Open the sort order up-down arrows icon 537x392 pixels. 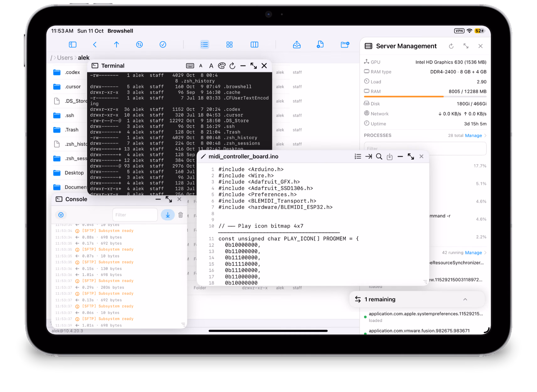pyautogui.click(x=140, y=45)
